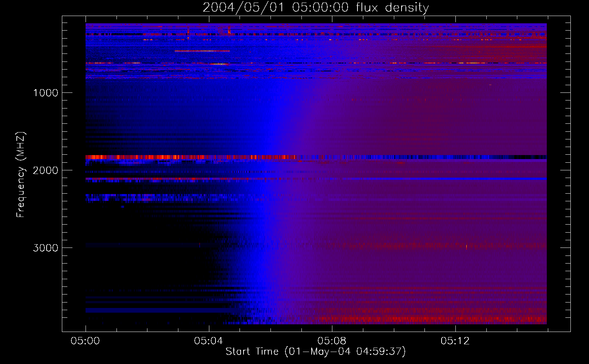Click the plot title '2004/05/01 05:00:00 flux density'
The image size is (589, 364).
point(316,8)
